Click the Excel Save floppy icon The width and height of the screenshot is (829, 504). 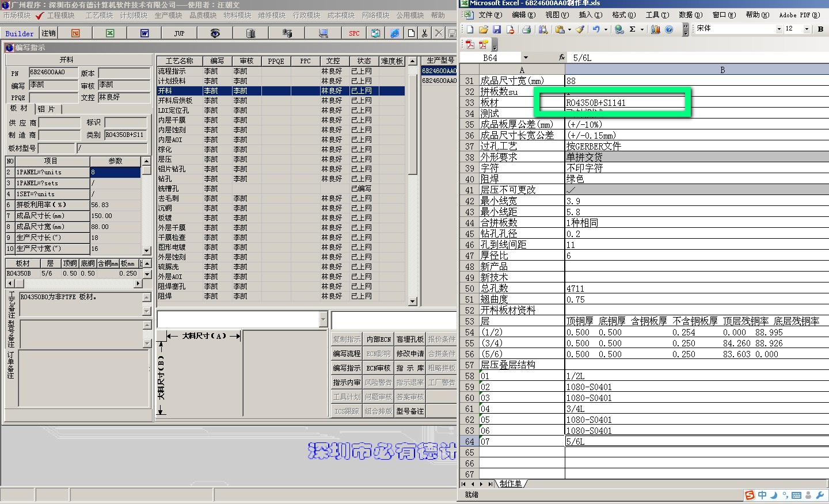pos(497,29)
